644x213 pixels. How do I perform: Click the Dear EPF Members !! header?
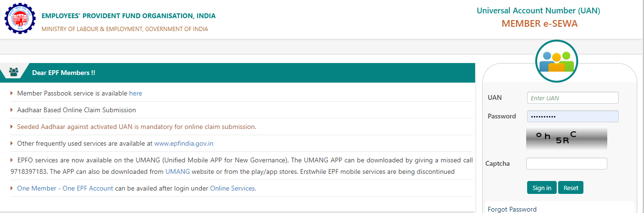[x=63, y=73]
